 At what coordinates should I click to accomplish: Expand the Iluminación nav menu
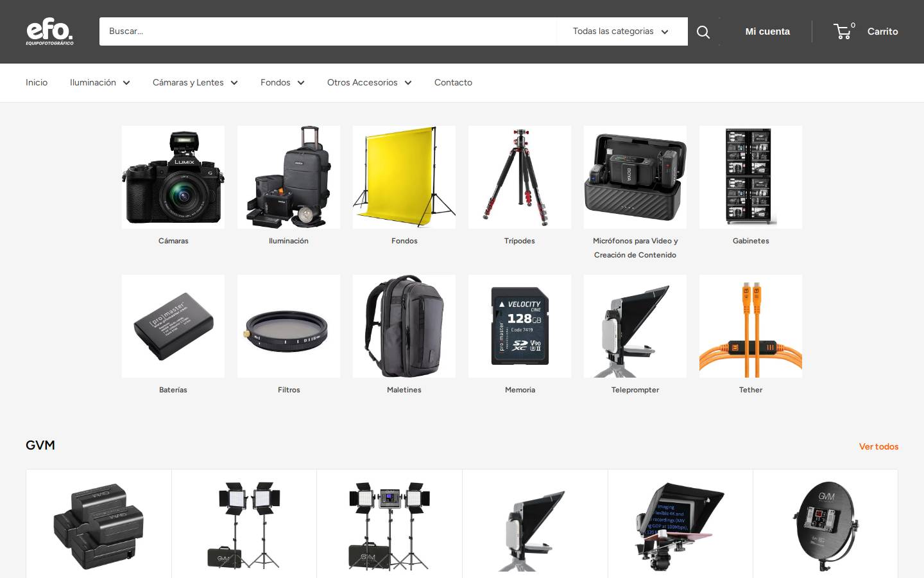pos(100,82)
